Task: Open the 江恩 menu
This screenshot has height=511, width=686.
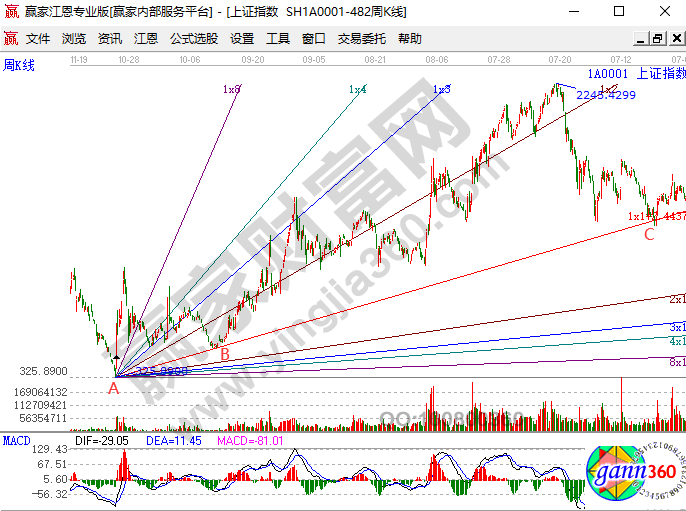Action: (x=146, y=39)
